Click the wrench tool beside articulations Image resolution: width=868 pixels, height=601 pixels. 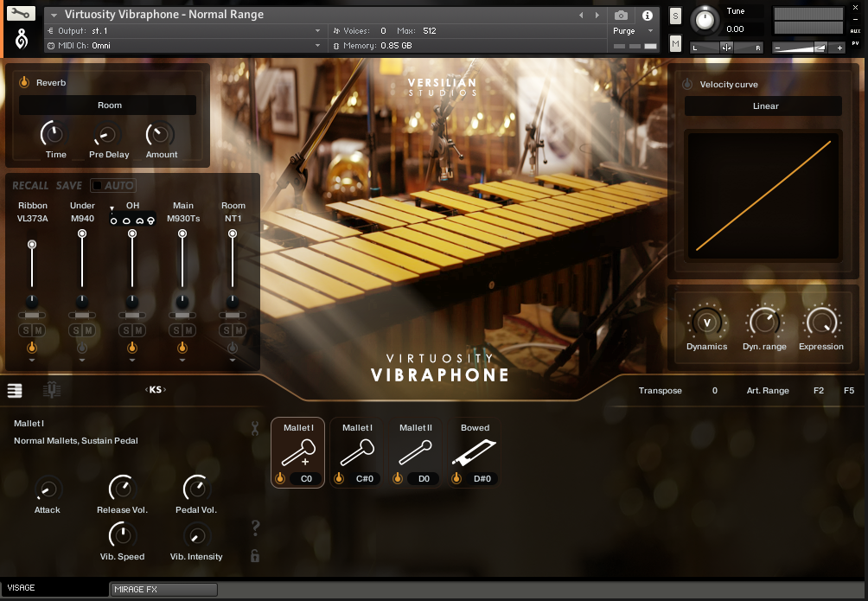point(255,428)
